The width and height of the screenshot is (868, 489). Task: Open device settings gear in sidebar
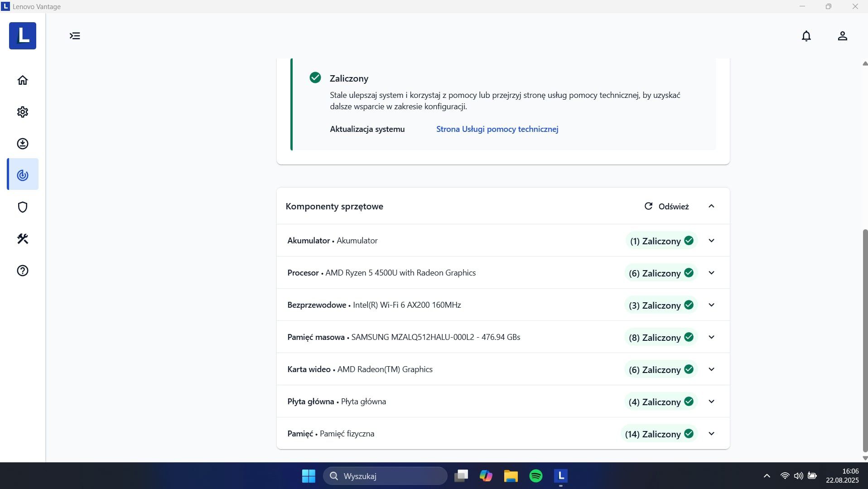(x=23, y=112)
